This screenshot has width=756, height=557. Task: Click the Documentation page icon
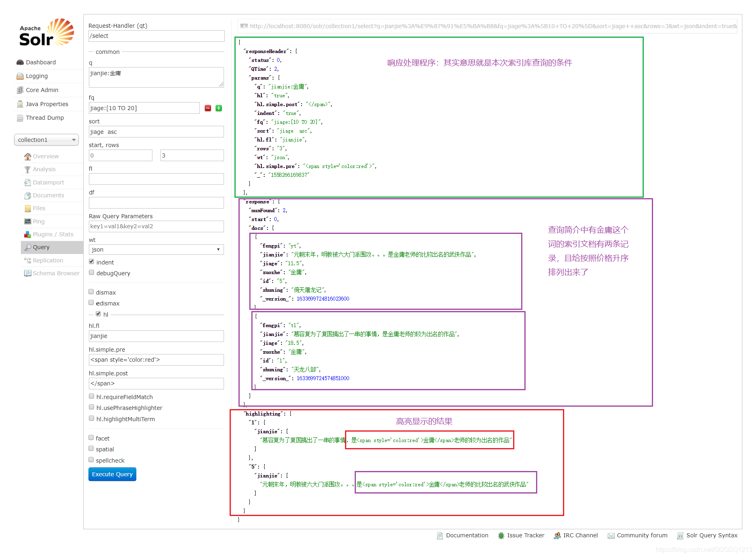point(440,535)
